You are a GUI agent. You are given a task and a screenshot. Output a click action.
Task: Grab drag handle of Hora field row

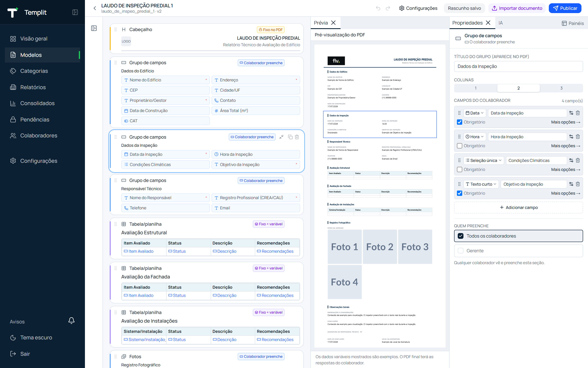tap(459, 137)
